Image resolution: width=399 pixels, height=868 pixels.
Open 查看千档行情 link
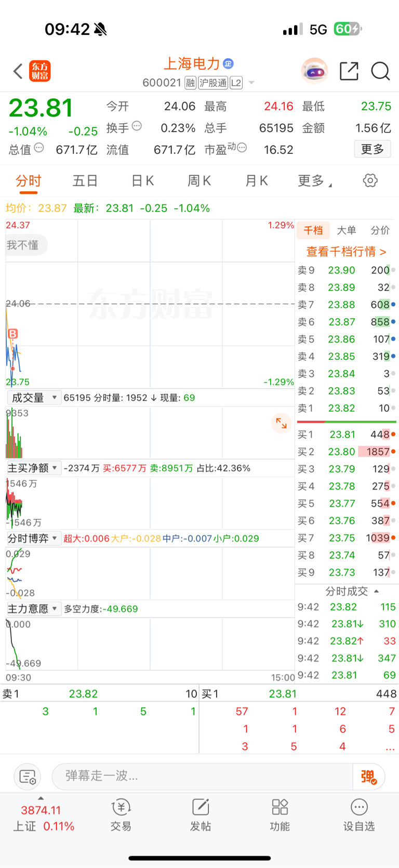point(346,252)
